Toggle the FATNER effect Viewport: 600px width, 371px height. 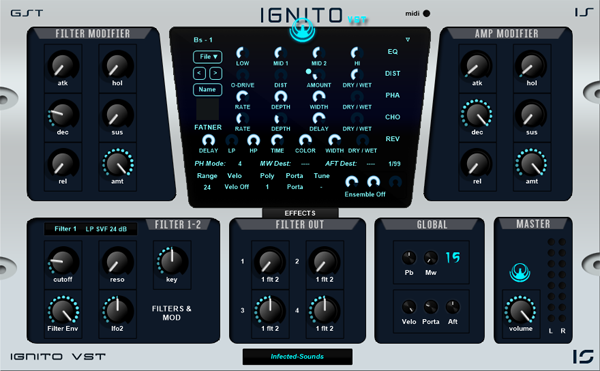coord(208,127)
